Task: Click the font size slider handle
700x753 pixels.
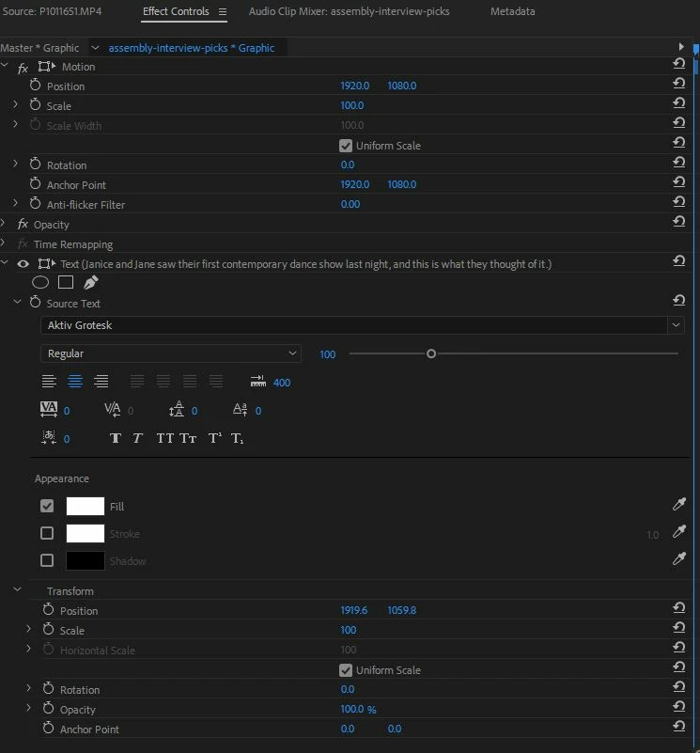Action: pyautogui.click(x=431, y=353)
